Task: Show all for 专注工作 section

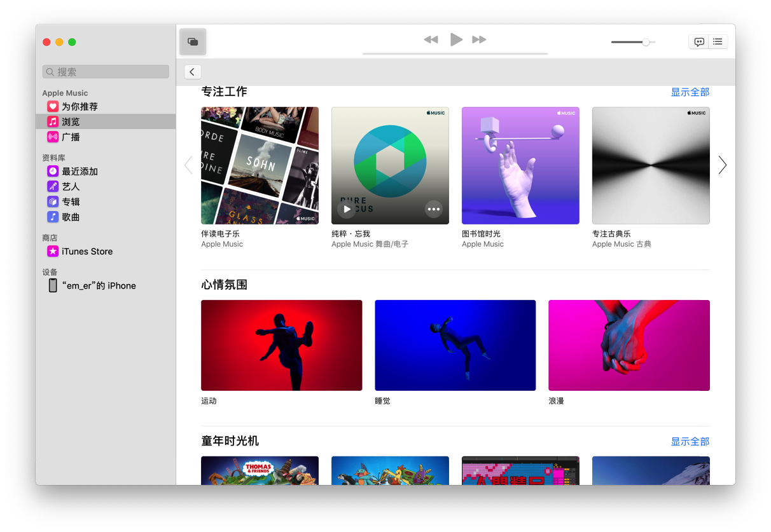Action: click(x=690, y=92)
